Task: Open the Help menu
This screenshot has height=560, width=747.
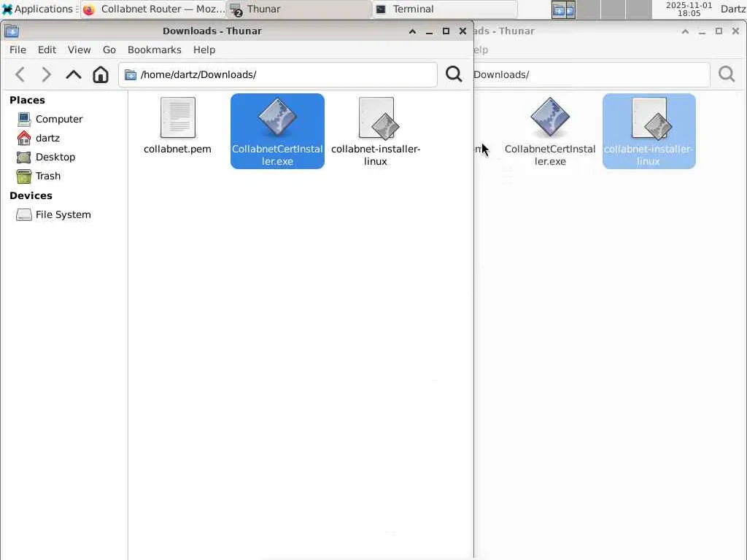Action: point(204,50)
